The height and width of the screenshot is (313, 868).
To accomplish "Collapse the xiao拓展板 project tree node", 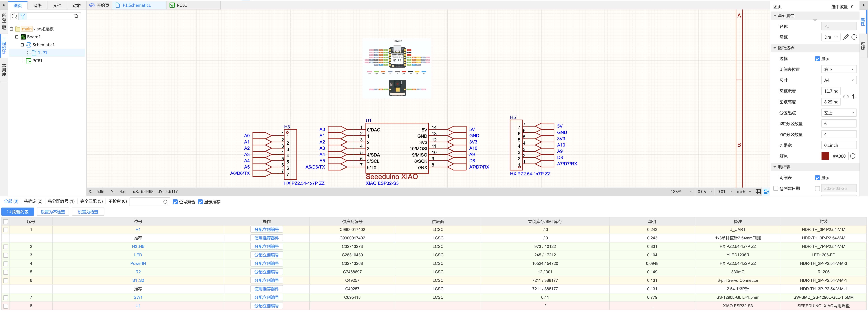I will click(x=12, y=29).
